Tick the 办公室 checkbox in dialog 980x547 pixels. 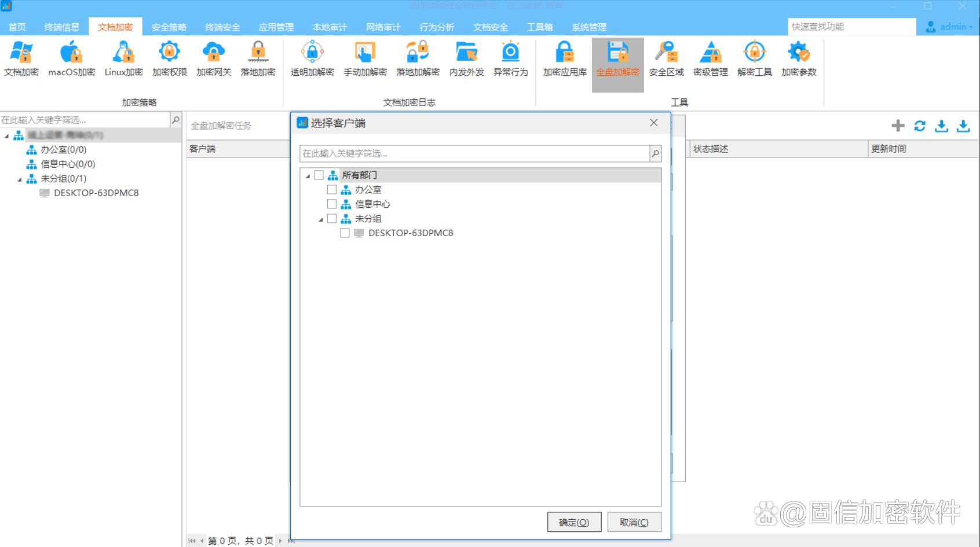pyautogui.click(x=332, y=190)
